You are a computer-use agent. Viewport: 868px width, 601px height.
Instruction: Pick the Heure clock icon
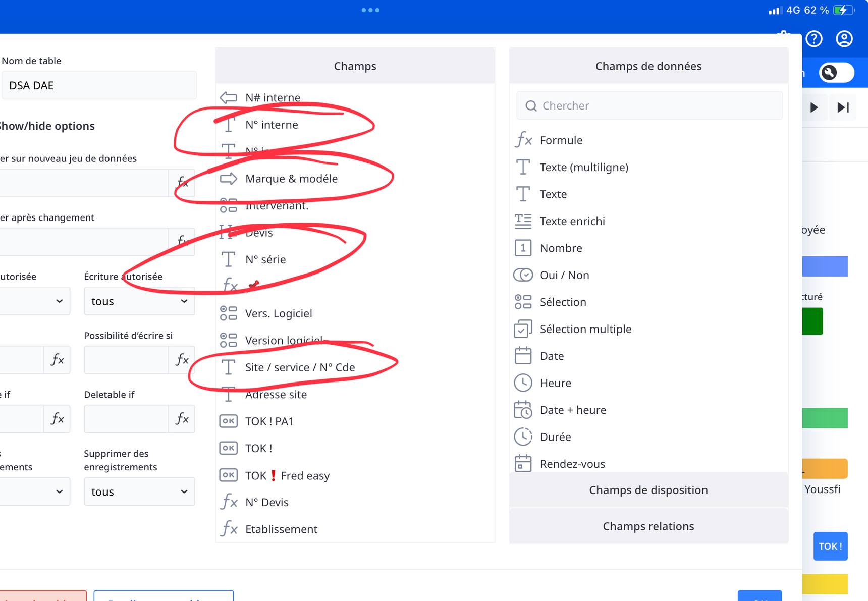[x=523, y=383]
